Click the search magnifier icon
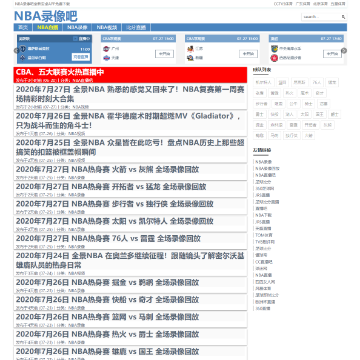360x360 pixels. point(343,17)
